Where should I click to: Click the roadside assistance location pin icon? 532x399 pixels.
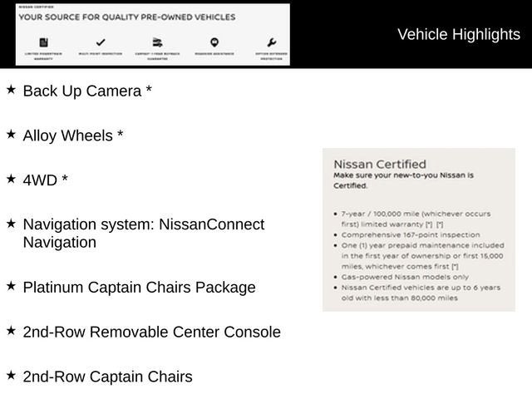point(214,42)
